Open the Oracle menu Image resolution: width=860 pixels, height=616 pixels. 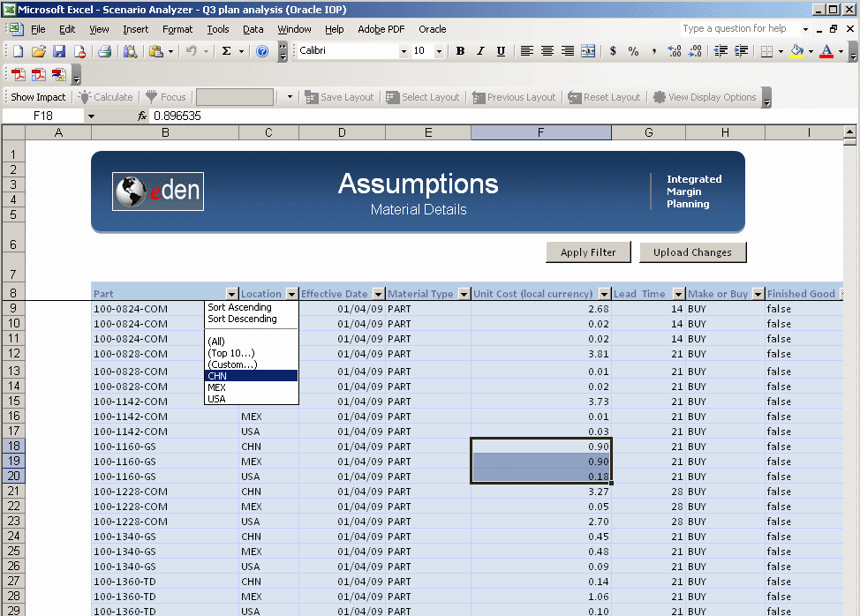(x=432, y=29)
